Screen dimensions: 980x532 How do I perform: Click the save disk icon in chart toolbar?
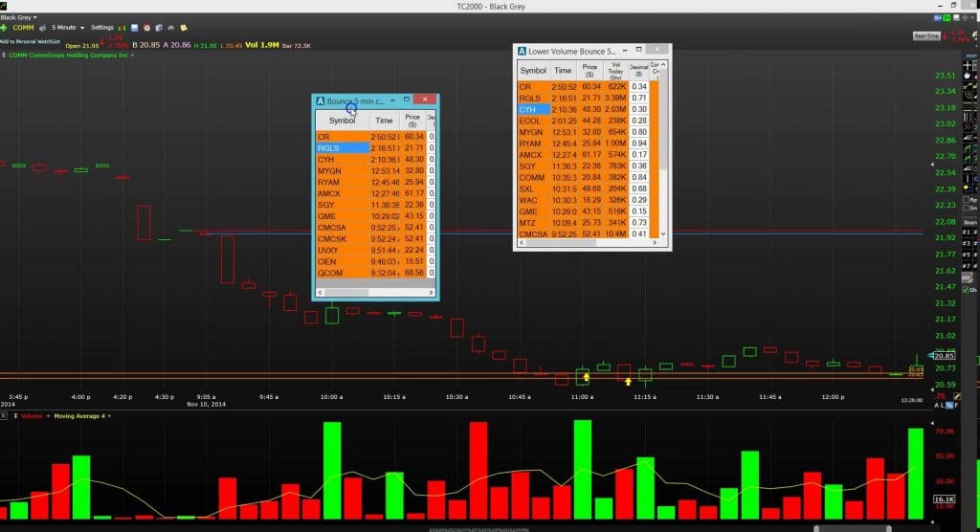pos(134,28)
